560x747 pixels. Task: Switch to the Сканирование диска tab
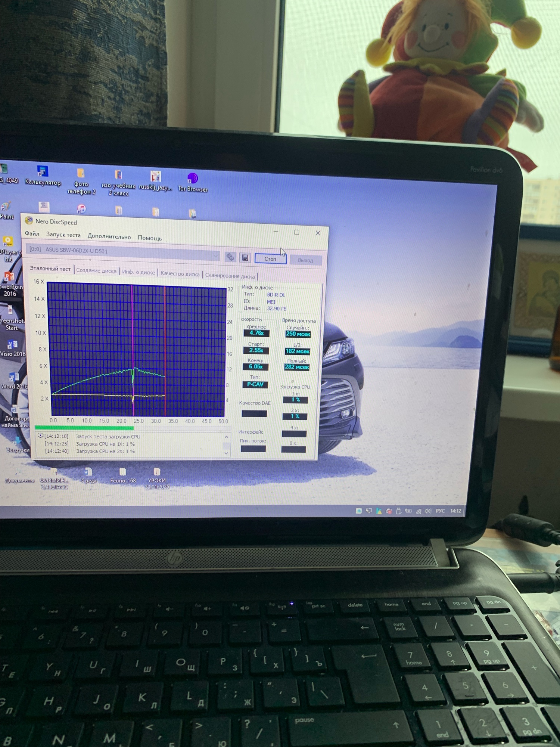point(230,276)
